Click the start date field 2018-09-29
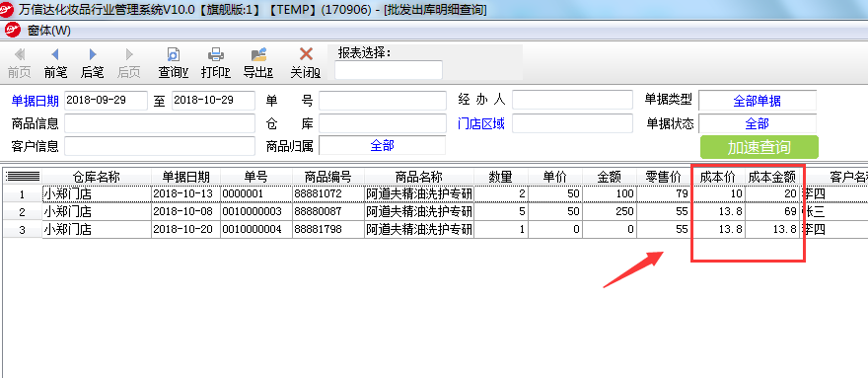 click(x=106, y=101)
